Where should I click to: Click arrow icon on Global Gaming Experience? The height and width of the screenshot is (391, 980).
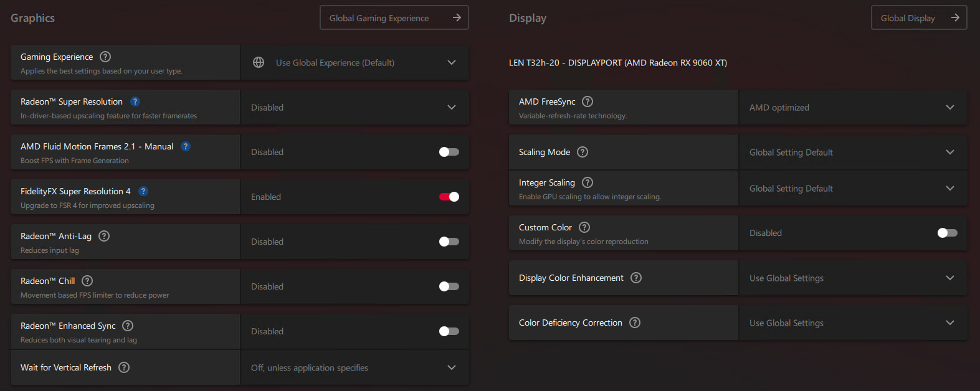coord(457,17)
